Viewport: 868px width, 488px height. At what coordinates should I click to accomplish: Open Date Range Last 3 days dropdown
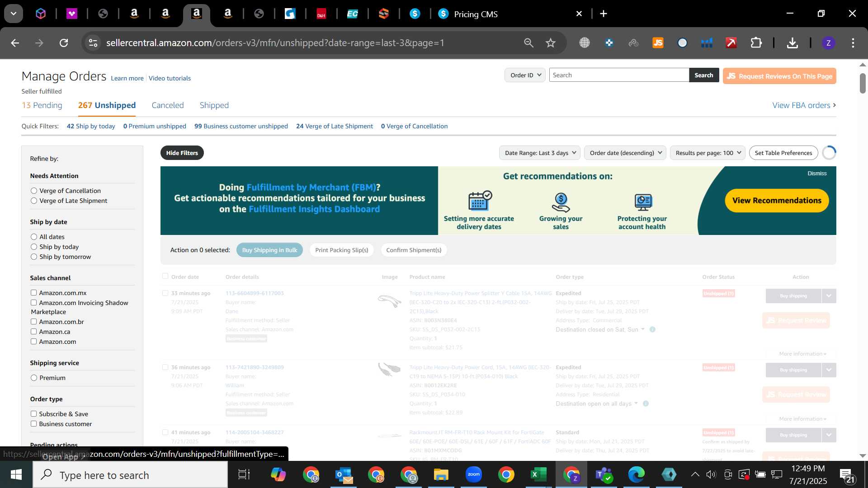[x=540, y=153]
